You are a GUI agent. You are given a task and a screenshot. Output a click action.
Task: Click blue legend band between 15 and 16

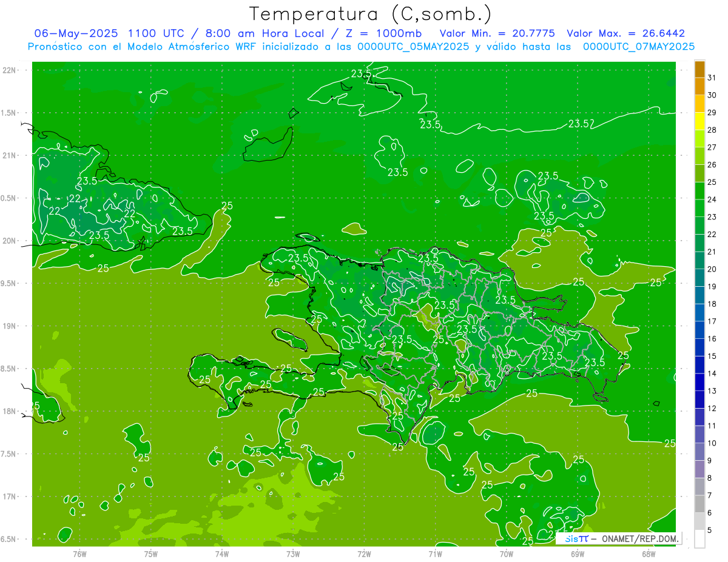point(699,347)
